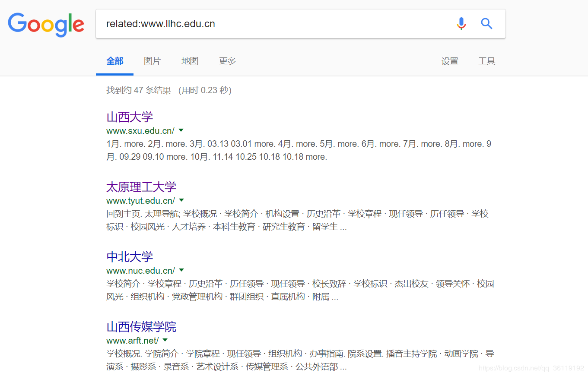Click the result count text 找到约 47 条结果
This screenshot has width=588, height=376.
point(139,90)
